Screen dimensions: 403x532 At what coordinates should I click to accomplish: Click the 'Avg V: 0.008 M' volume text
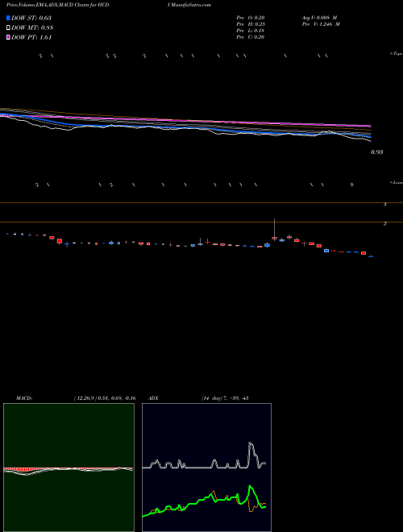319,18
